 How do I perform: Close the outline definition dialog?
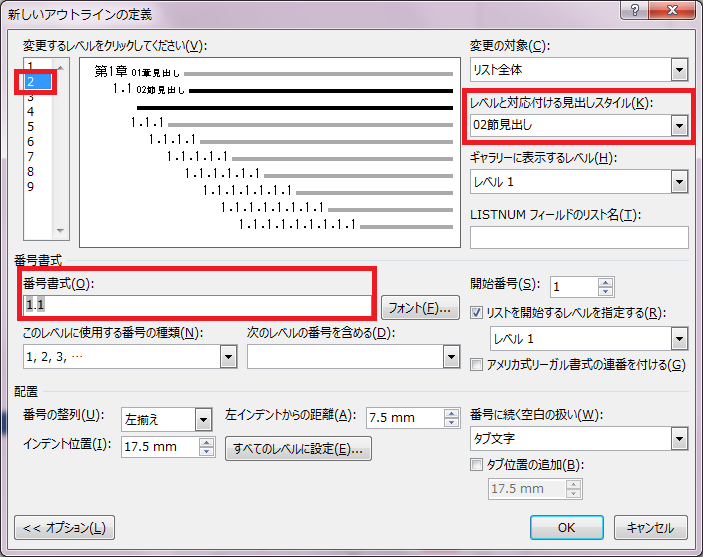672,10
